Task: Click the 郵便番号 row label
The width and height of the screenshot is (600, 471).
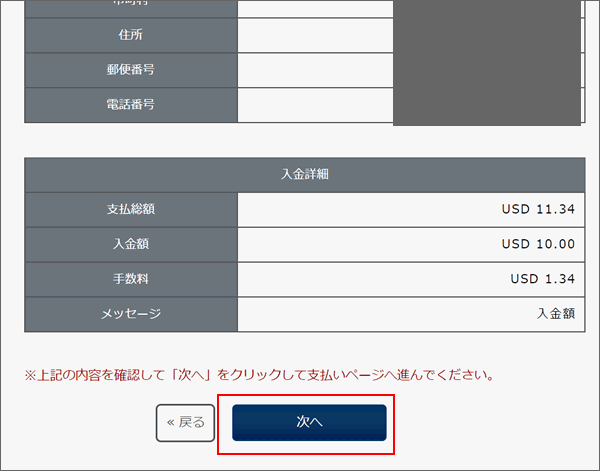Action: pos(131,70)
